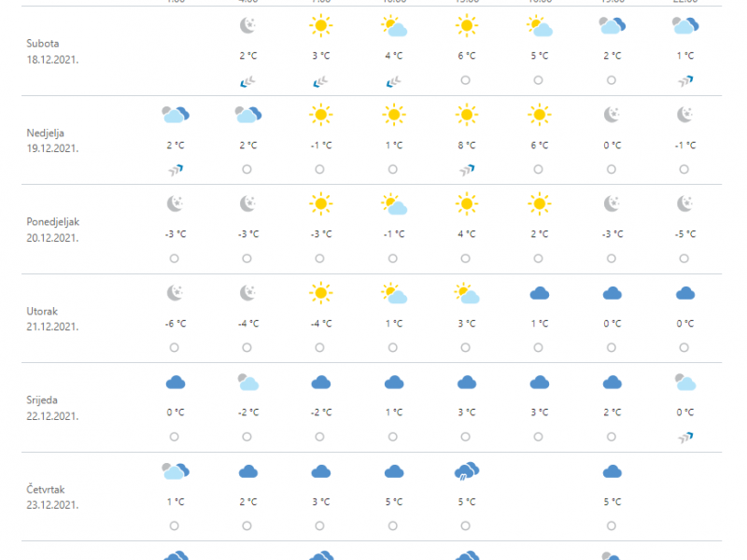This screenshot has width=747, height=560.
Task: Click the calm wind circle under 6 °C on Subota
Action: click(465, 80)
